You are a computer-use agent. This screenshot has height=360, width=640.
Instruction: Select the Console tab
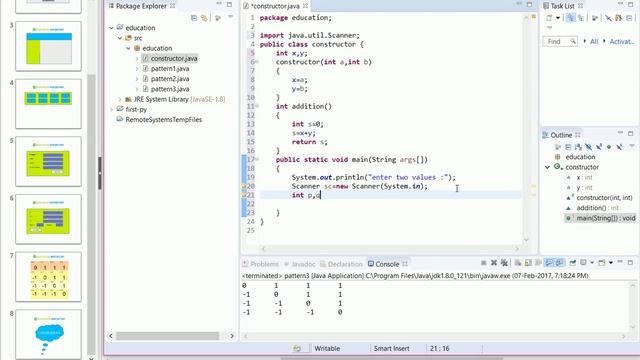(x=387, y=264)
